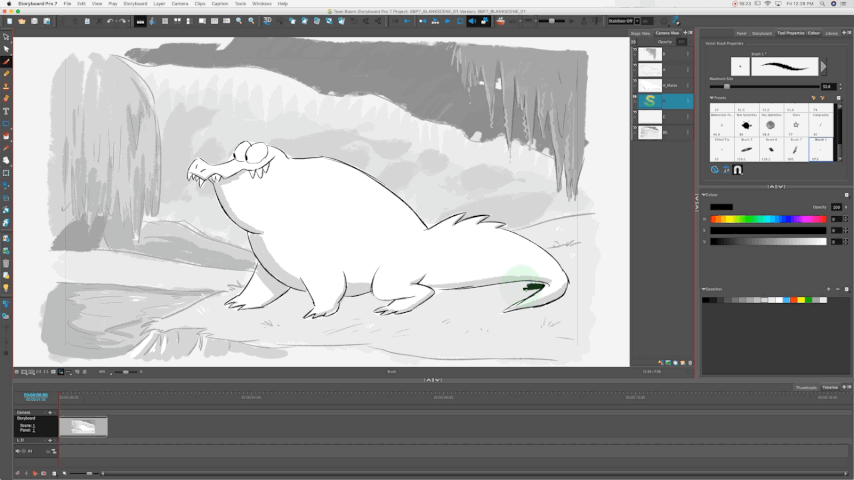Click the hue rainbow colour slider
This screenshot has height=480, width=854.
pyautogui.click(x=768, y=219)
